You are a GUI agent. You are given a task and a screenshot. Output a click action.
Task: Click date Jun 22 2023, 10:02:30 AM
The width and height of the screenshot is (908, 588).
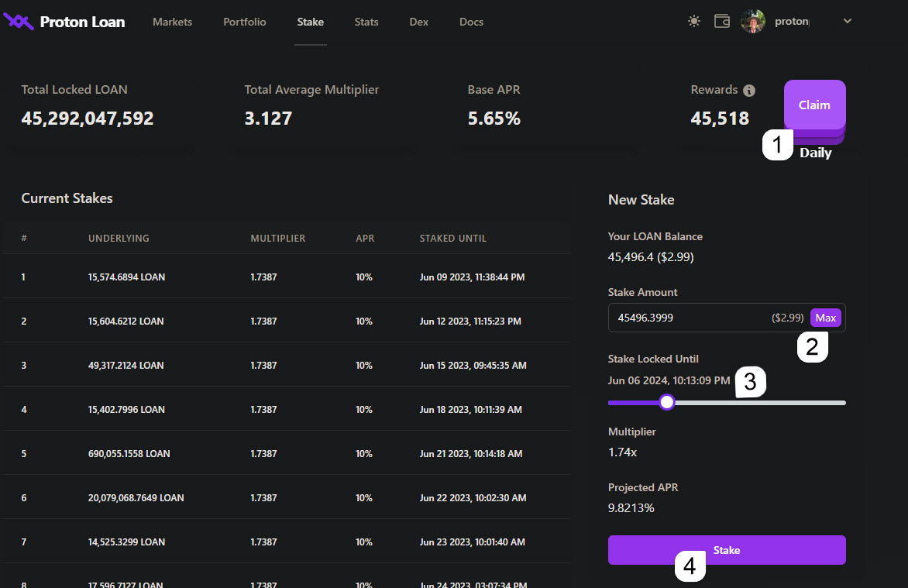pos(473,497)
